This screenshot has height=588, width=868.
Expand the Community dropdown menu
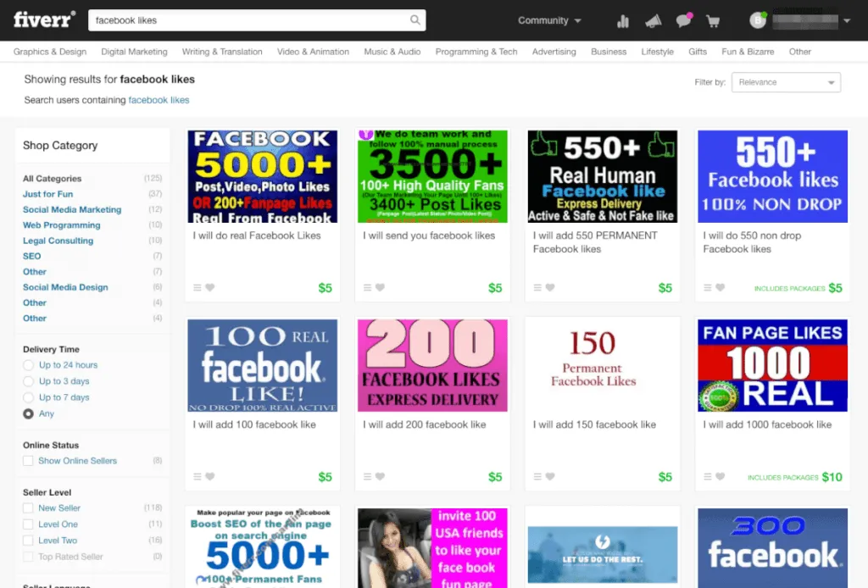(x=549, y=20)
